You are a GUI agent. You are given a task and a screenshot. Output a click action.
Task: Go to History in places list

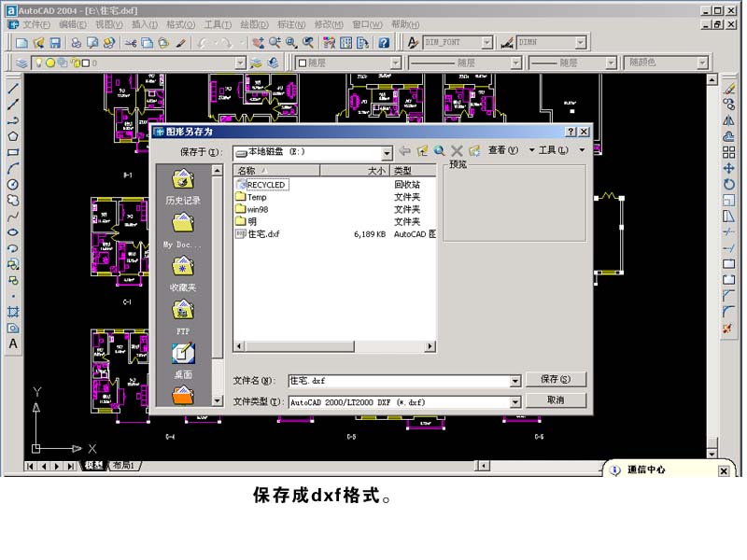click(183, 187)
